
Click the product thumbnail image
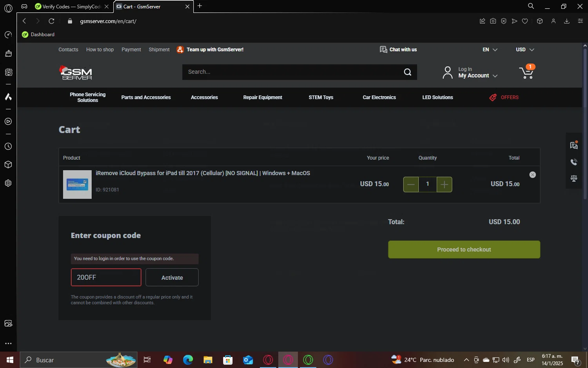pyautogui.click(x=77, y=184)
